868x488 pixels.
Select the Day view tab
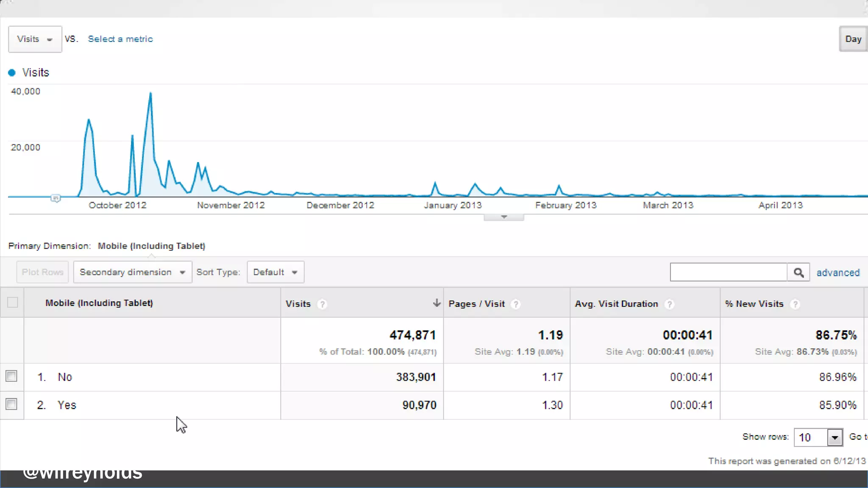tap(853, 39)
